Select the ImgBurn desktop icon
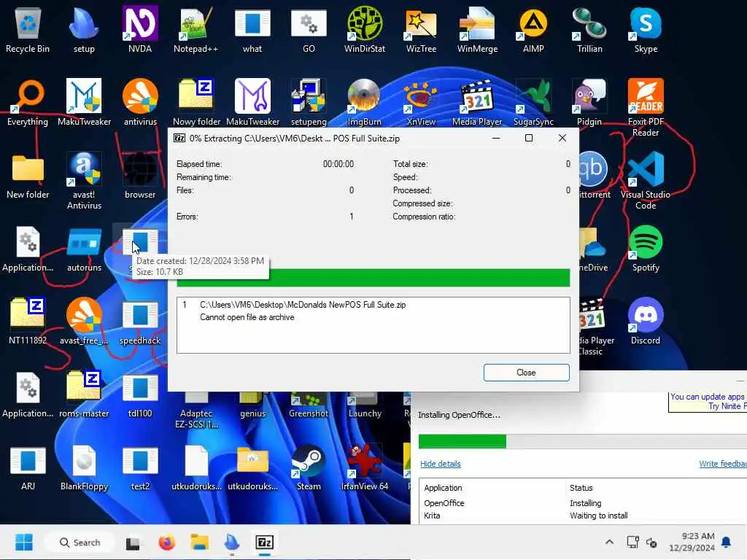This screenshot has width=747, height=560. [x=365, y=102]
